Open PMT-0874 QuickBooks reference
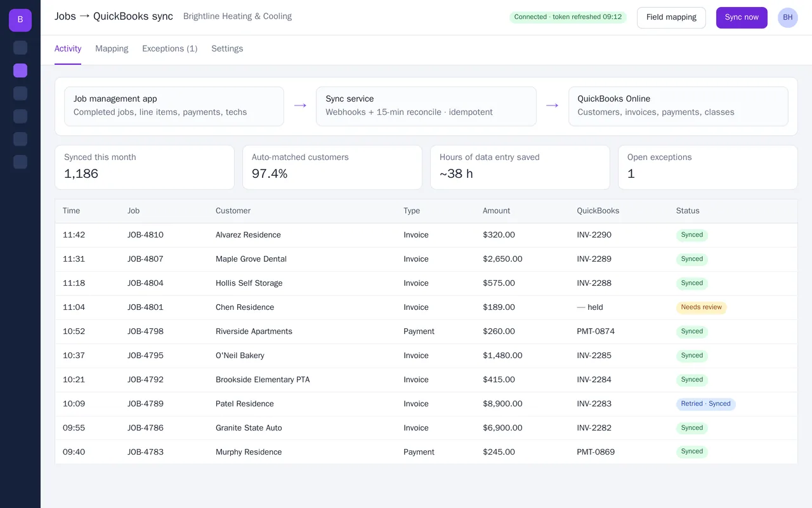The height and width of the screenshot is (508, 812). coord(596,331)
